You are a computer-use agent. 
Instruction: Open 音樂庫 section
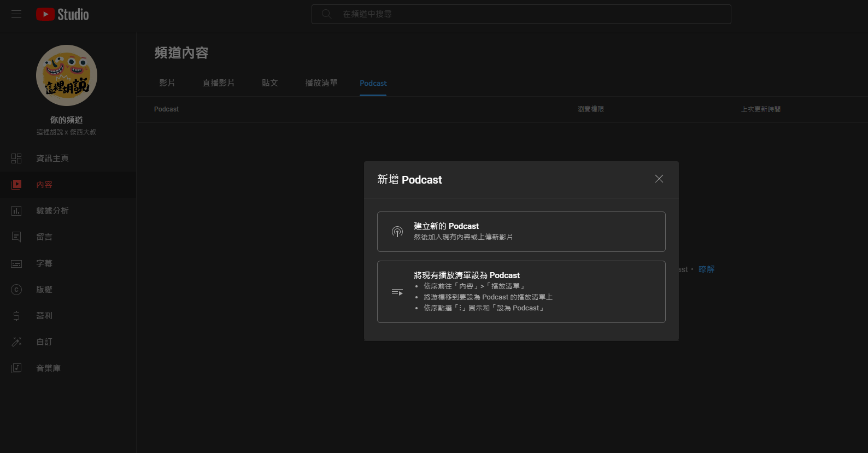pos(68,368)
